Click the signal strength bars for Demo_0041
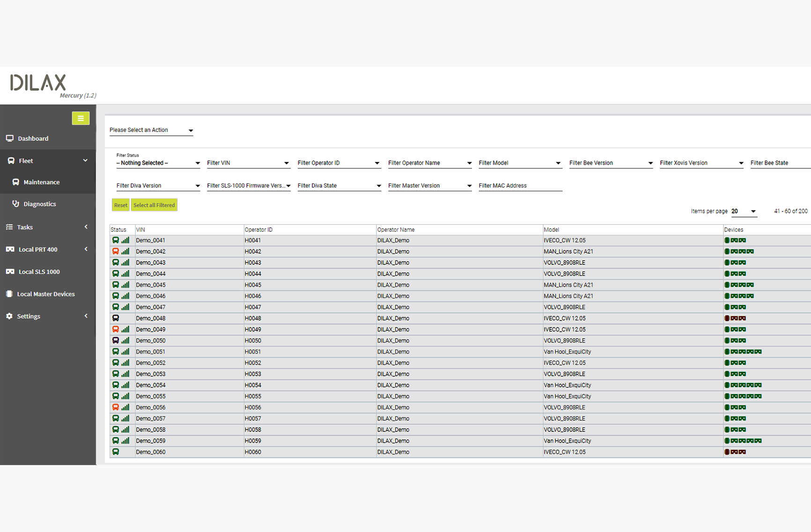 (124, 240)
